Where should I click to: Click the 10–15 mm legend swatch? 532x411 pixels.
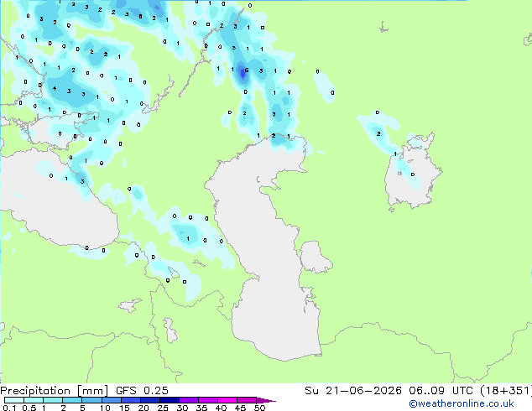click(x=111, y=400)
